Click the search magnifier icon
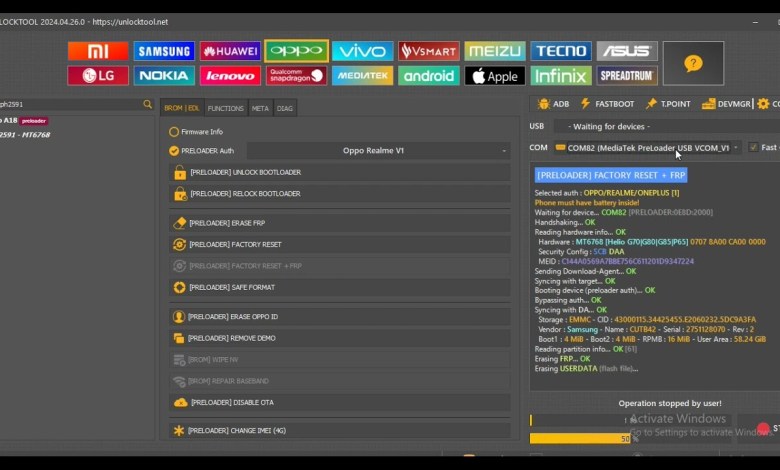This screenshot has height=470, width=780. (148, 104)
